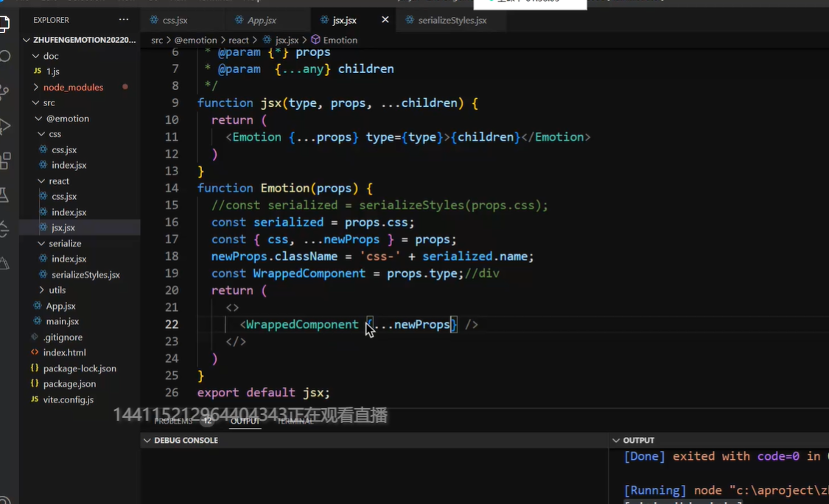
Task: Close the jsx.jsx editor tab
Action: [385, 20]
